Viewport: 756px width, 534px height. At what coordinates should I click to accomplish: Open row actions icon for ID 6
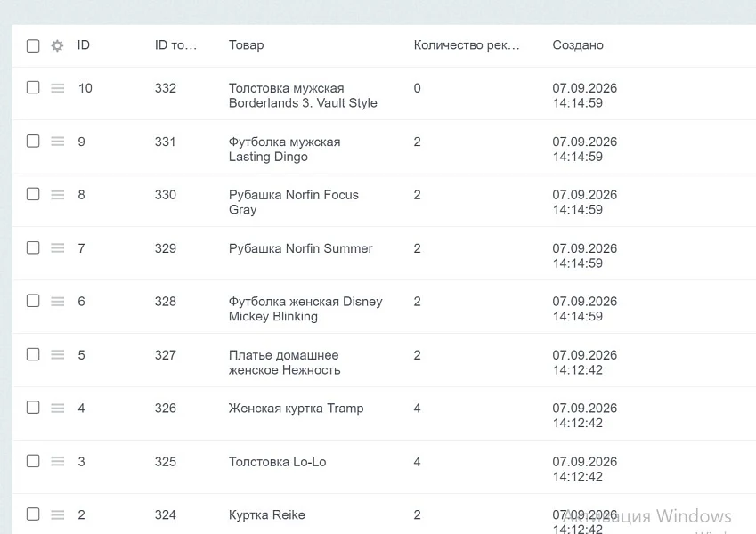[x=57, y=301]
